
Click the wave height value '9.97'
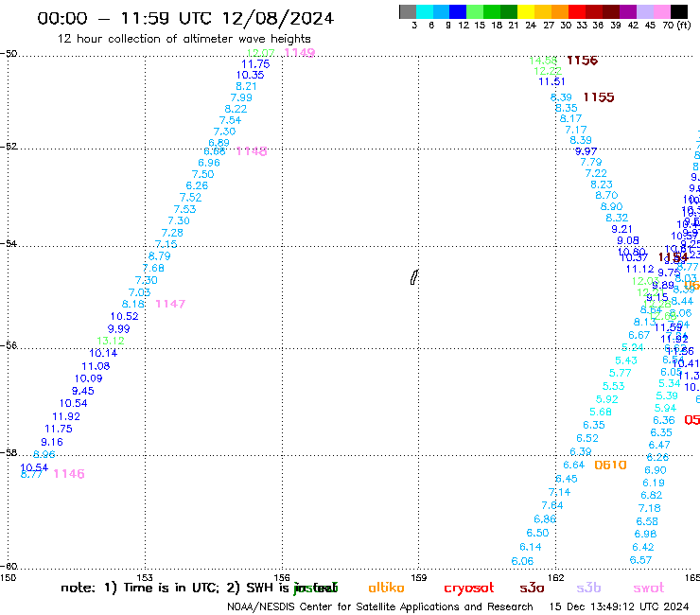point(586,151)
